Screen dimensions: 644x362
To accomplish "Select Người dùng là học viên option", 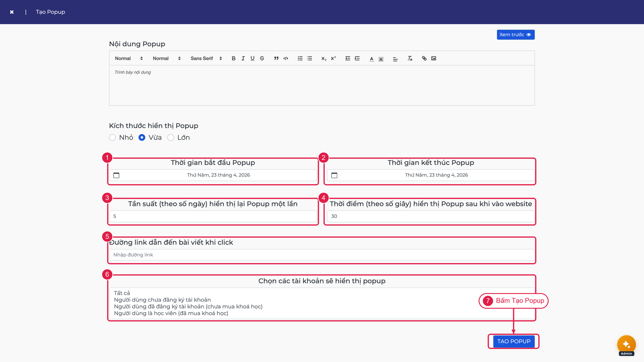I will pyautogui.click(x=171, y=313).
